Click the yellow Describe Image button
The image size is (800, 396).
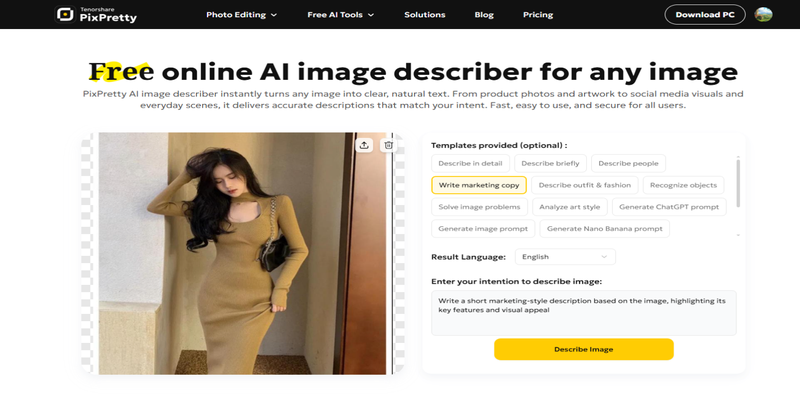584,350
